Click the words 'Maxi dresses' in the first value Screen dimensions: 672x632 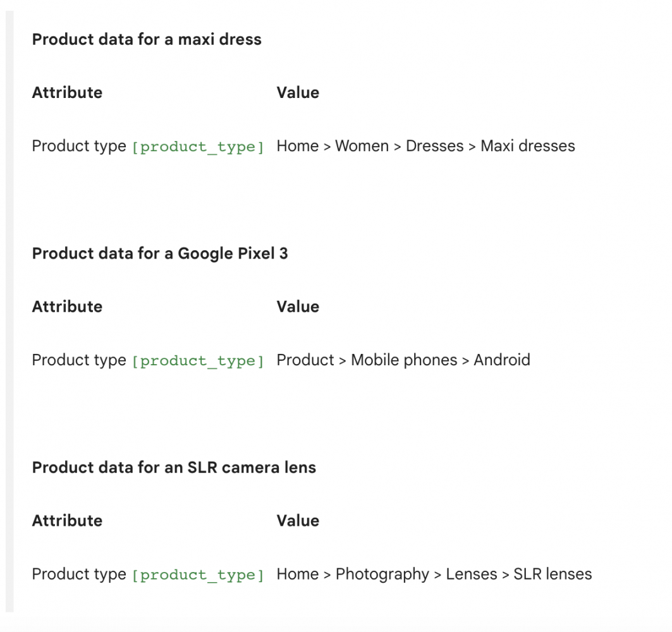[x=528, y=146]
